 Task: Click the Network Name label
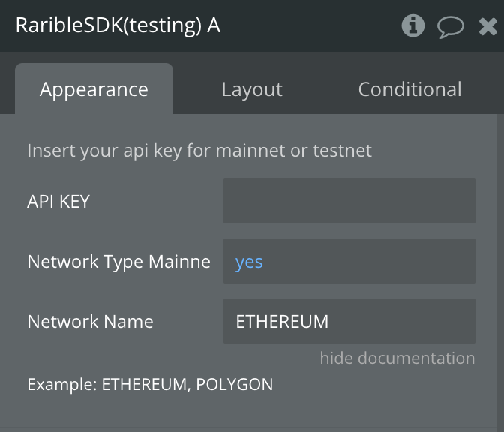tap(90, 322)
